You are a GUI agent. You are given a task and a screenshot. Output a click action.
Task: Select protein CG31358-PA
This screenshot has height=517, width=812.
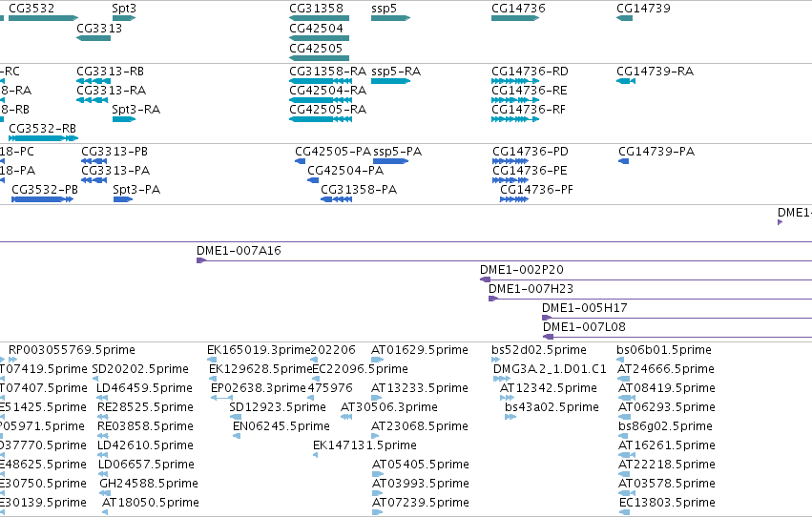pyautogui.click(x=336, y=199)
